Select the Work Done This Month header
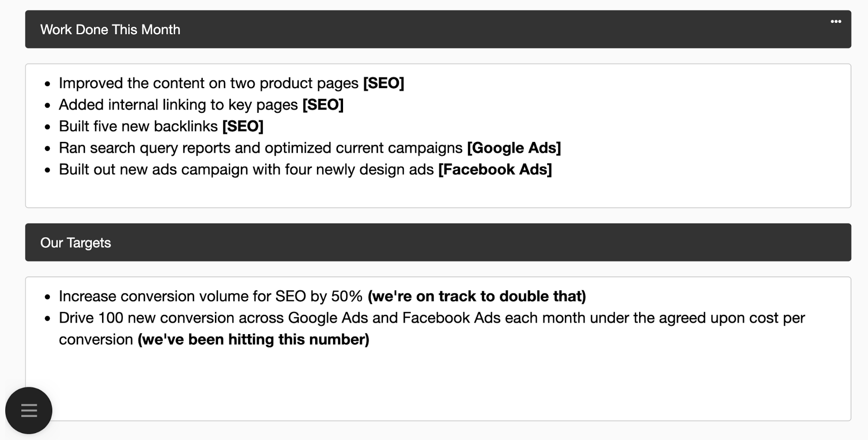The height and width of the screenshot is (440, 868). tap(438, 29)
